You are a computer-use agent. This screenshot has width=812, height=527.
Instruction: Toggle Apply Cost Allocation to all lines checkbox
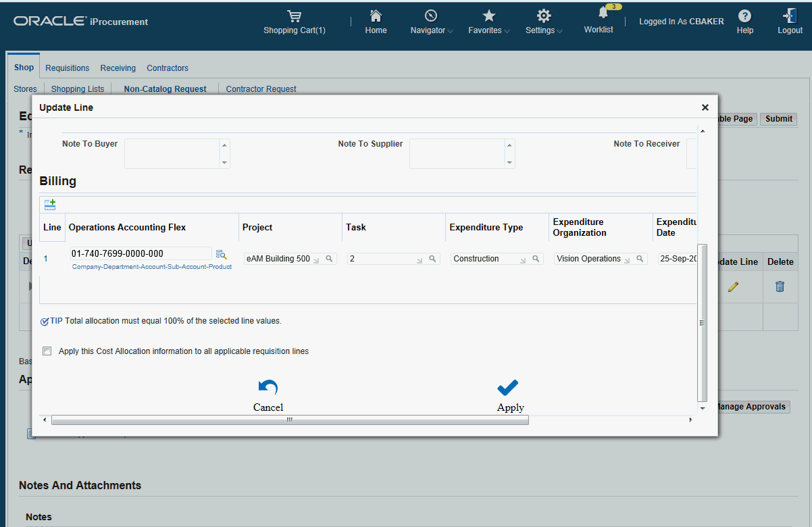pos(47,351)
